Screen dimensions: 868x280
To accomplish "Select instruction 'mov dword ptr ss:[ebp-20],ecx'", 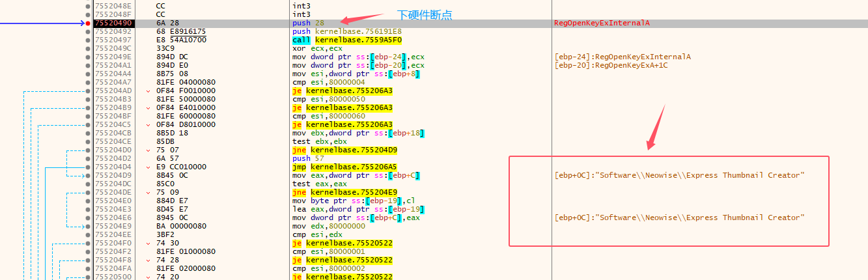I will (359, 66).
